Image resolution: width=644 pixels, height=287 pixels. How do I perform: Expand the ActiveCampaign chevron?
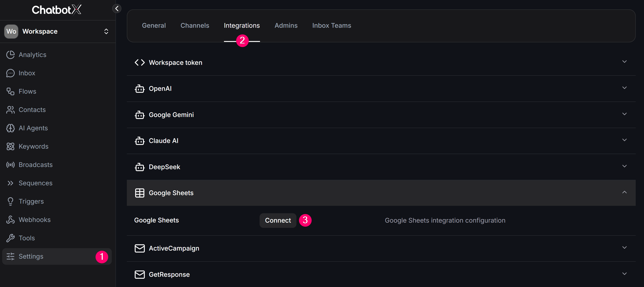pyautogui.click(x=624, y=247)
